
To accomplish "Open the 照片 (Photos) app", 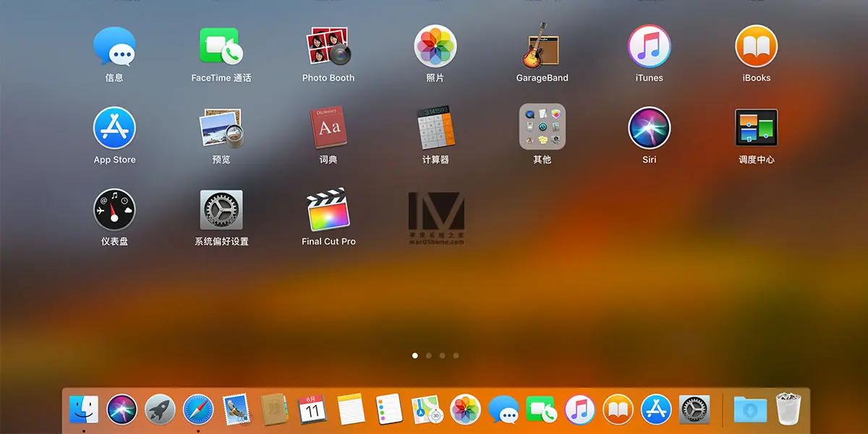I will click(435, 47).
